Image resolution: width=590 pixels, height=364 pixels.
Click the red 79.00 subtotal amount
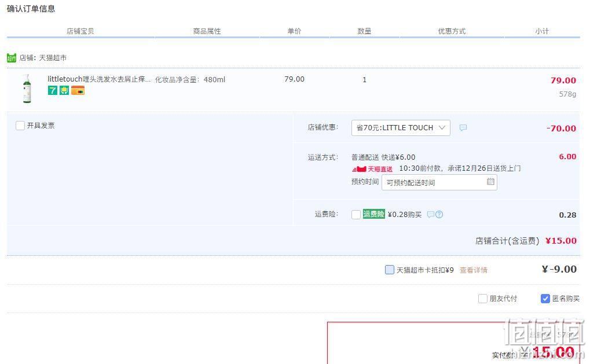click(x=563, y=80)
